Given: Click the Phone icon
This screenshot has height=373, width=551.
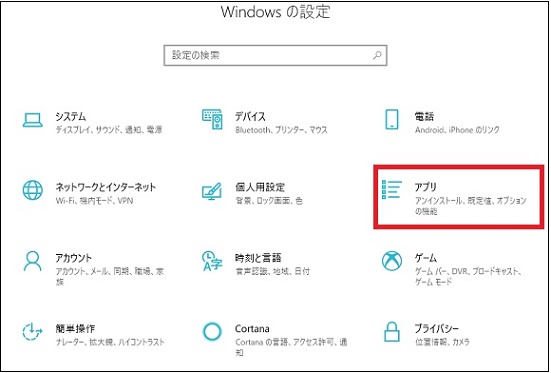Looking at the screenshot, I should 391,119.
